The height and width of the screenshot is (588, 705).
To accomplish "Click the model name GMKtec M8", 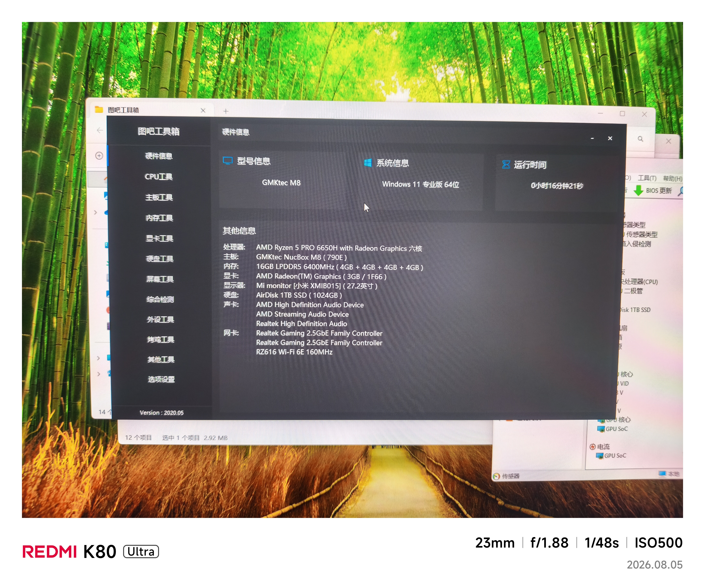I will click(281, 183).
